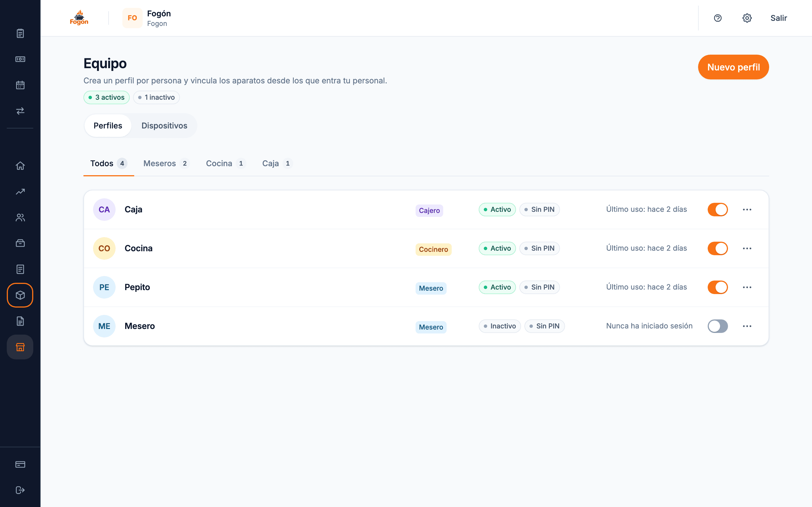Open the calendar icon in sidebar
The width and height of the screenshot is (812, 507).
(20, 85)
